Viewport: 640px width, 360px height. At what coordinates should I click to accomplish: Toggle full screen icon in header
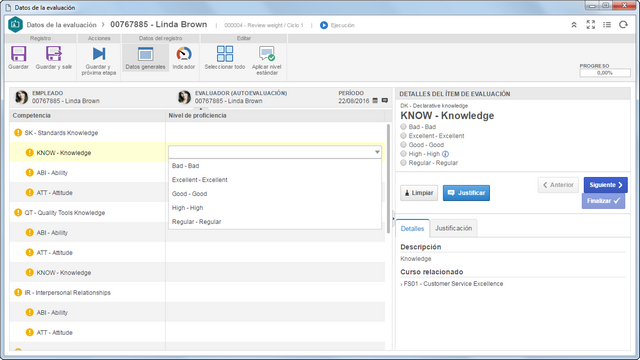pyautogui.click(x=591, y=25)
